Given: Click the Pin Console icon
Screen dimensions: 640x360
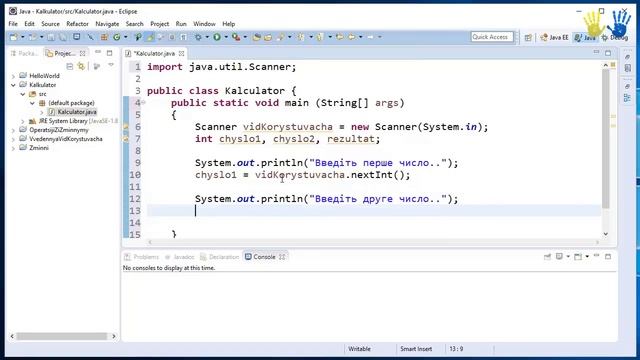Looking at the screenshot, I should (x=547, y=256).
